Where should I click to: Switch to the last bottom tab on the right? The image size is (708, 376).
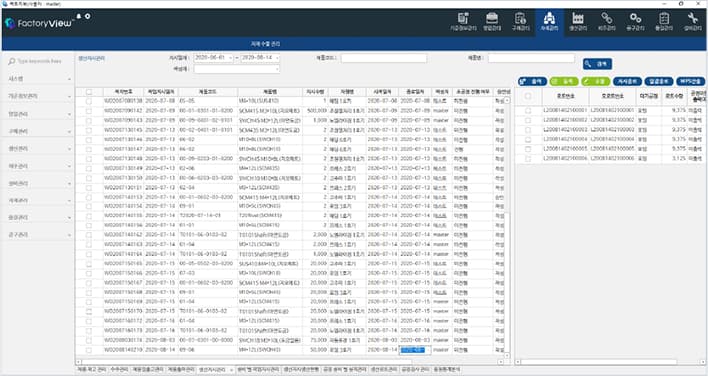pyautogui.click(x=447, y=370)
